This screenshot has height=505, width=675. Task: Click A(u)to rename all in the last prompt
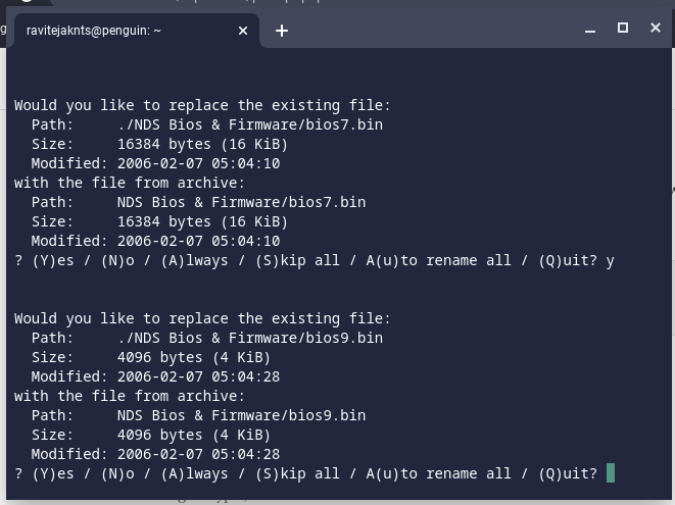click(429, 473)
